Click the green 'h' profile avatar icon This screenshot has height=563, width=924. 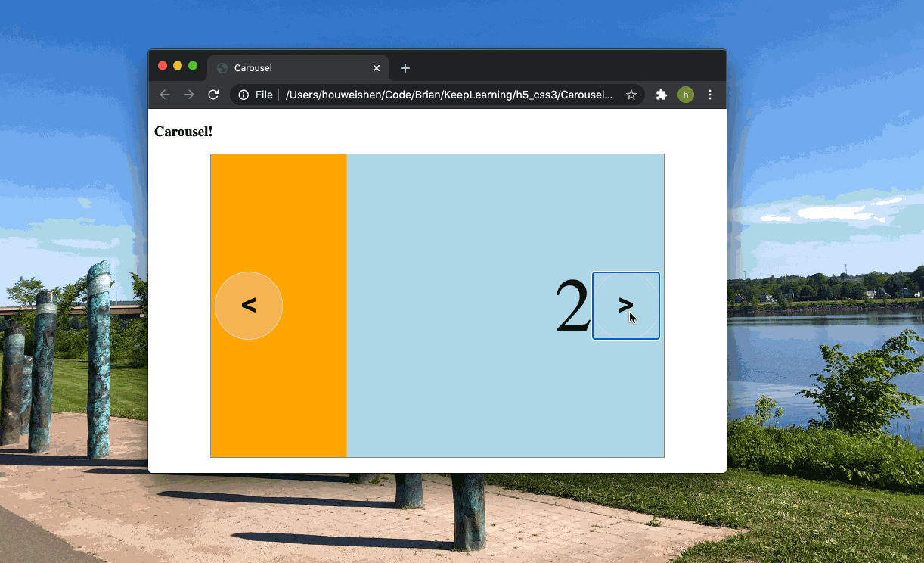(685, 95)
